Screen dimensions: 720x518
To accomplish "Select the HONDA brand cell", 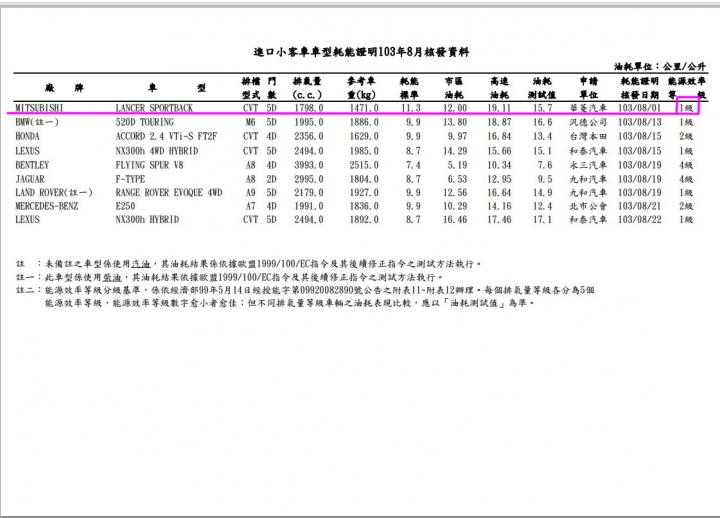I will click(x=28, y=136).
